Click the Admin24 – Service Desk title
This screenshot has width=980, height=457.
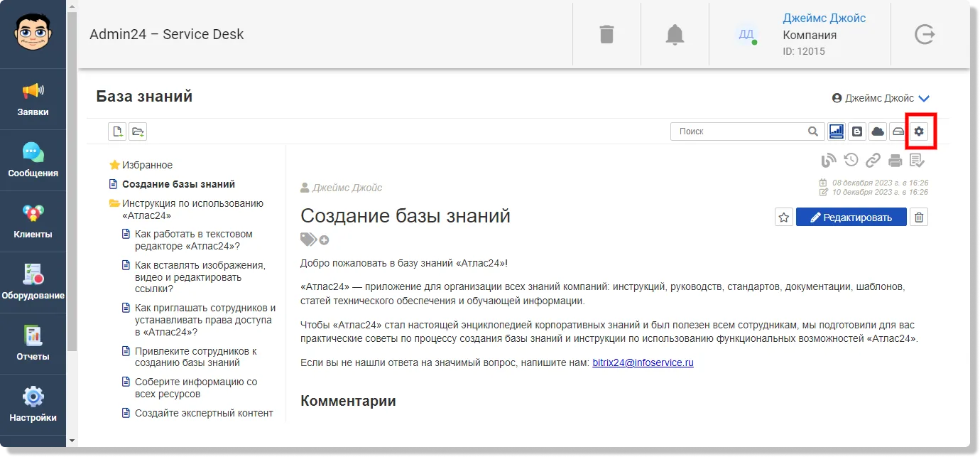click(x=167, y=34)
